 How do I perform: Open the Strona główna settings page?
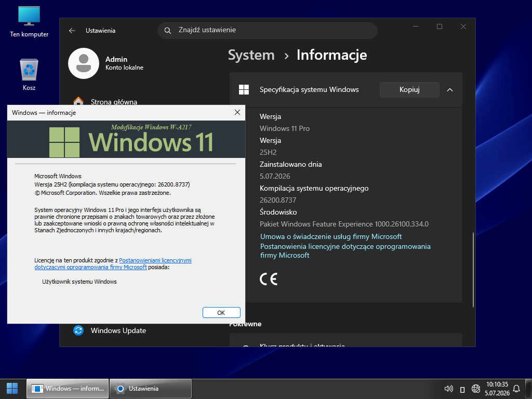[114, 101]
